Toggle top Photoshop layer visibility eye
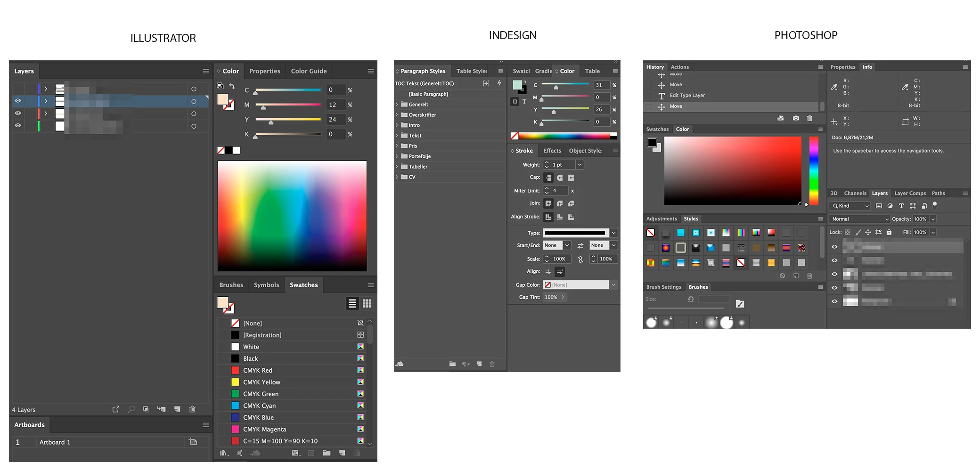This screenshot has height=471, width=980. [x=834, y=247]
